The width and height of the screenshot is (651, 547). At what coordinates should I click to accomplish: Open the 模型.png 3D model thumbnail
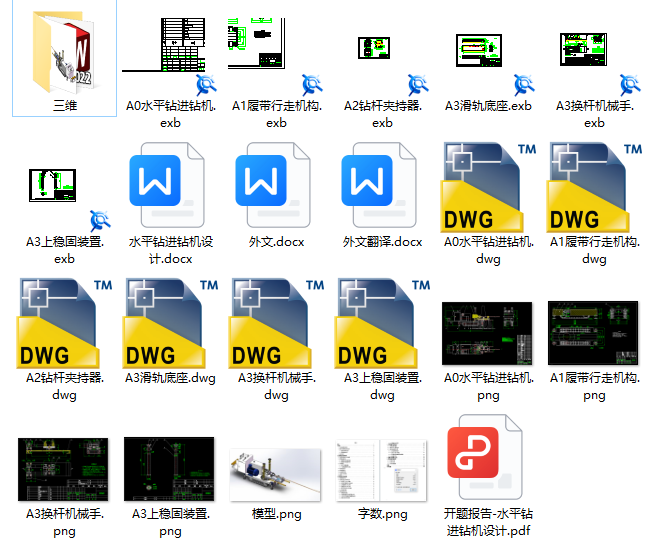(x=275, y=475)
